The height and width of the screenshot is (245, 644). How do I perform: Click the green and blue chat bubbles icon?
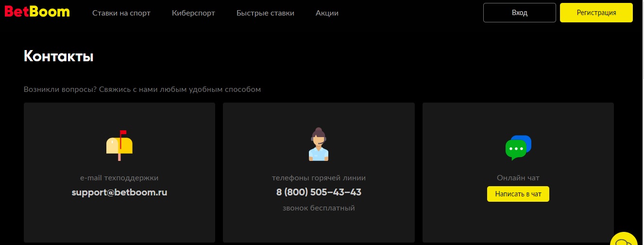click(x=518, y=147)
